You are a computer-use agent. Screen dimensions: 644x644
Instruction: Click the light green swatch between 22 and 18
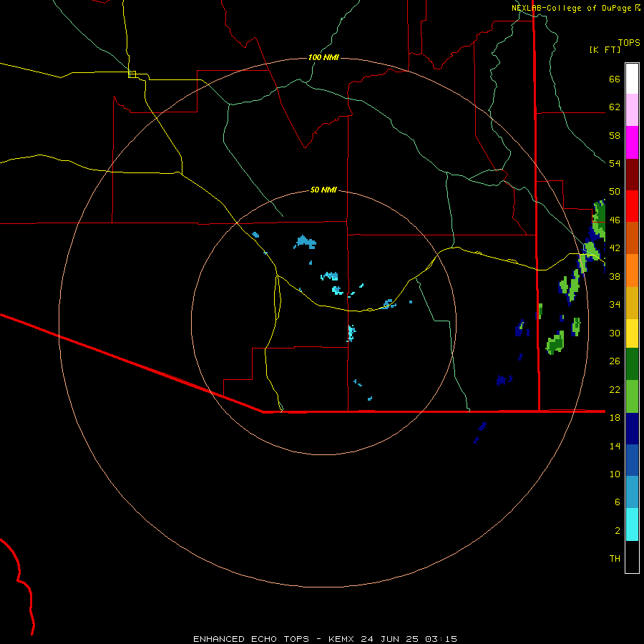[632, 396]
